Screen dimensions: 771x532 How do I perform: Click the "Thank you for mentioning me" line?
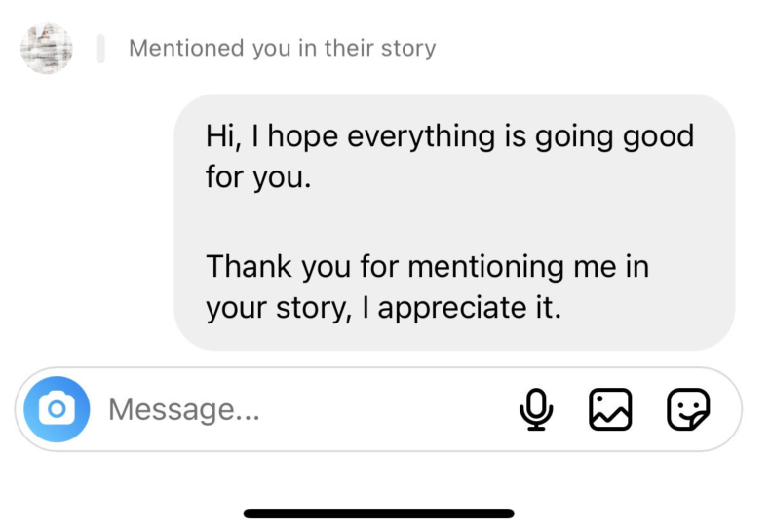pos(427,266)
